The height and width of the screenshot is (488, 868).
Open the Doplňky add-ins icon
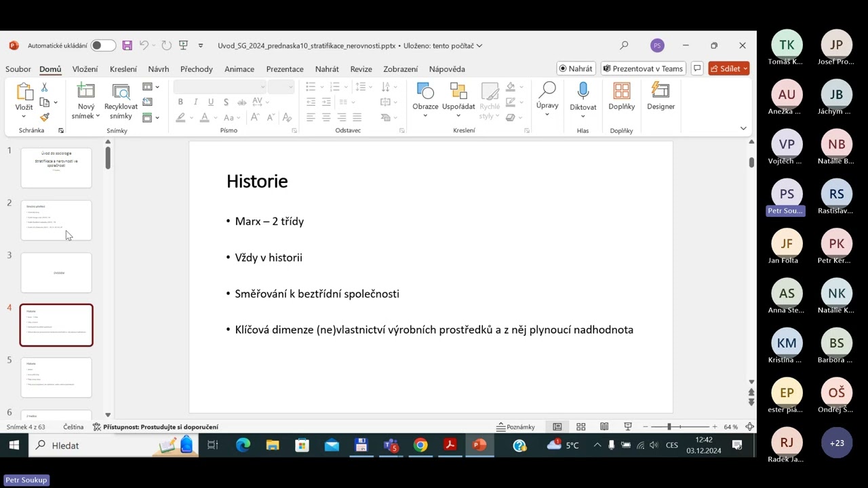[x=621, y=91]
